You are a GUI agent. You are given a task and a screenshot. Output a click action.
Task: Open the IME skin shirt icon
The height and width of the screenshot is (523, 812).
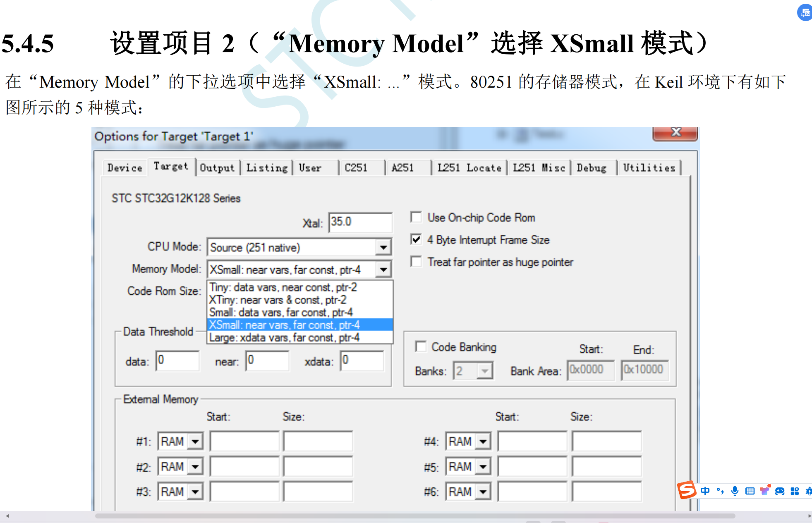click(x=765, y=490)
